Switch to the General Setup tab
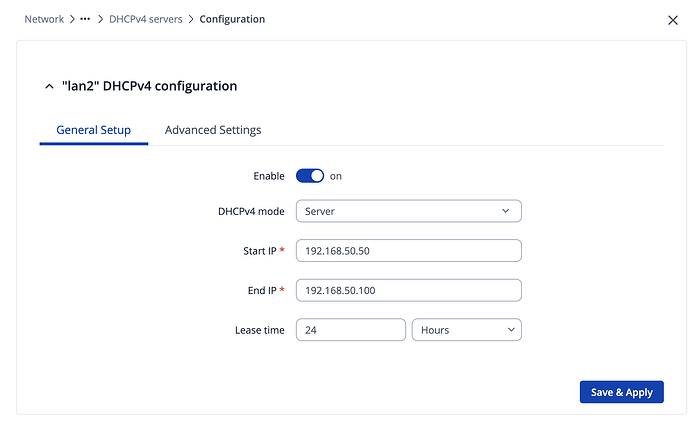690x421 pixels. coord(93,130)
